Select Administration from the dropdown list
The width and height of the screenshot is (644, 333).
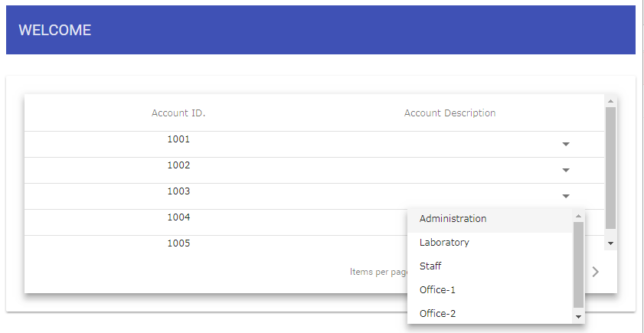point(453,219)
